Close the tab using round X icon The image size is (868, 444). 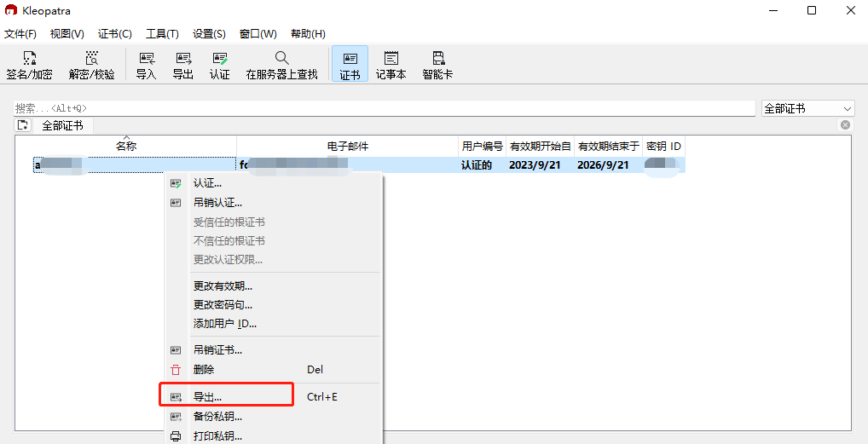click(845, 125)
